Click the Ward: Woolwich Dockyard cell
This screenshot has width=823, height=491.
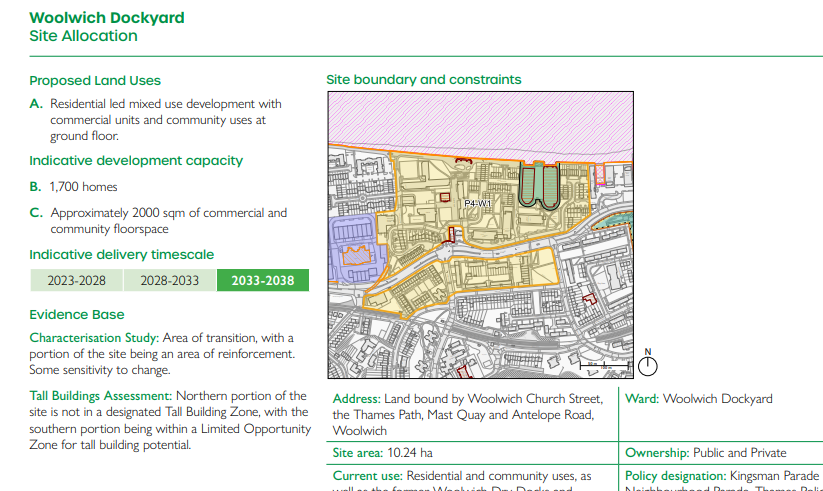[x=699, y=399]
